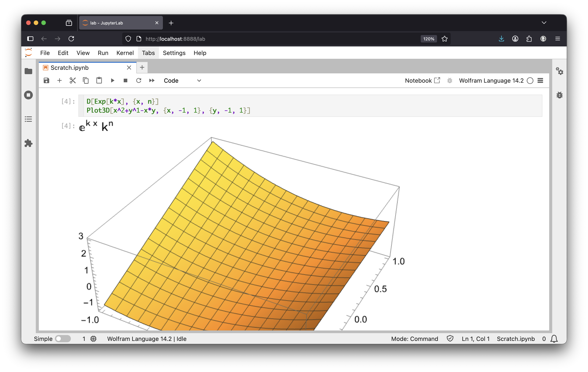Interrupt the kernel with the stop button
The width and height of the screenshot is (588, 372).
pos(126,80)
